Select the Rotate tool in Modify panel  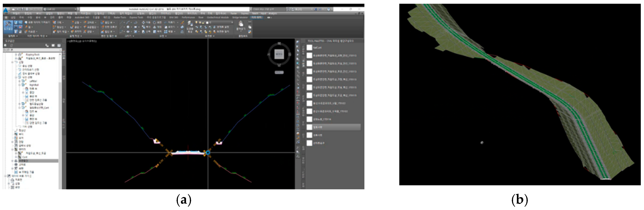pyautogui.click(x=155, y=22)
